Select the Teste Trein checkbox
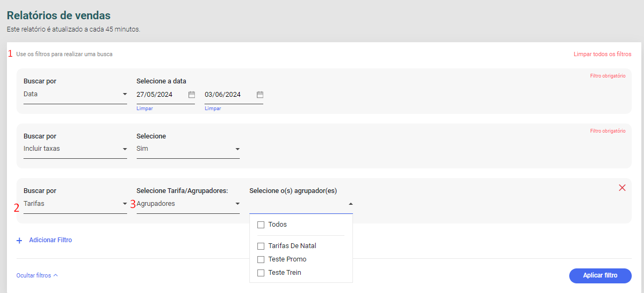The height and width of the screenshot is (293, 644). click(261, 273)
